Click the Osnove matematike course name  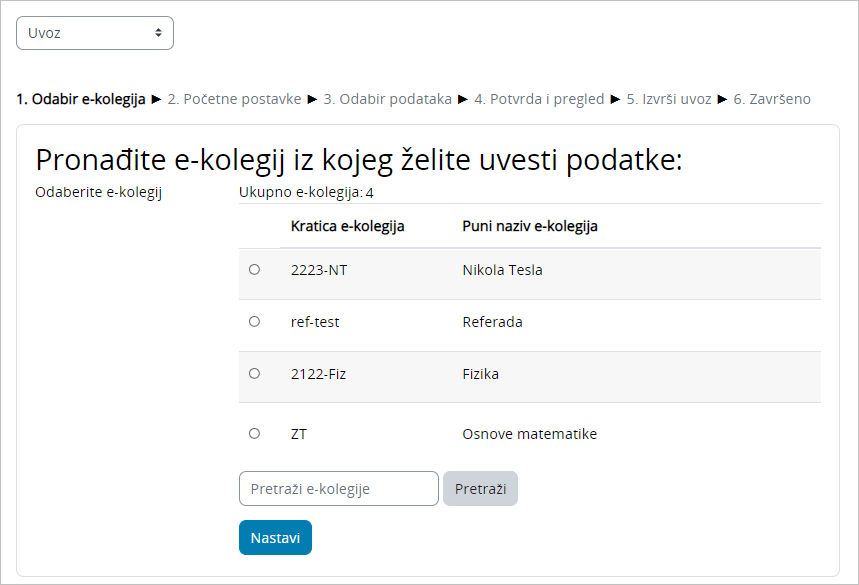coord(529,434)
